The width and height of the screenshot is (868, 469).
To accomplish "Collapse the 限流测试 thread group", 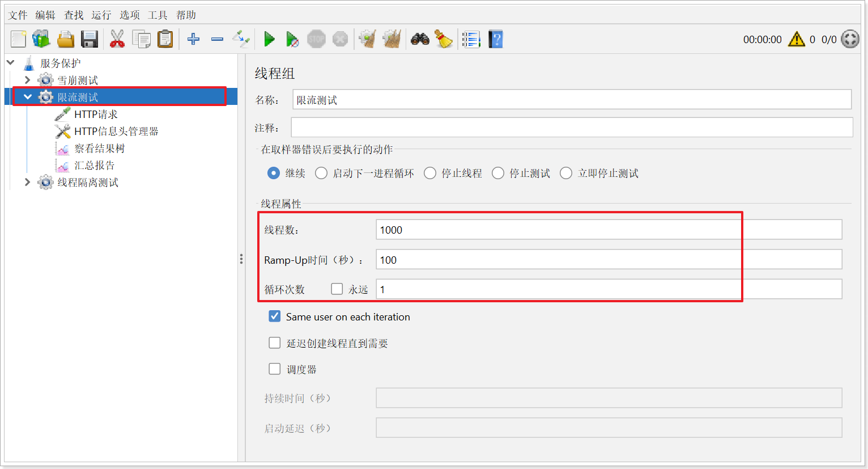I will point(27,97).
